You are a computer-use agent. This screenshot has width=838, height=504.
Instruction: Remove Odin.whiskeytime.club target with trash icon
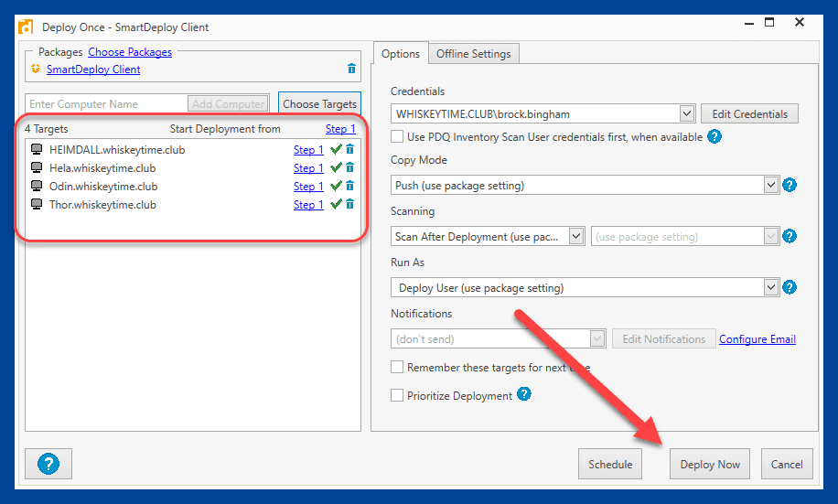pos(349,186)
